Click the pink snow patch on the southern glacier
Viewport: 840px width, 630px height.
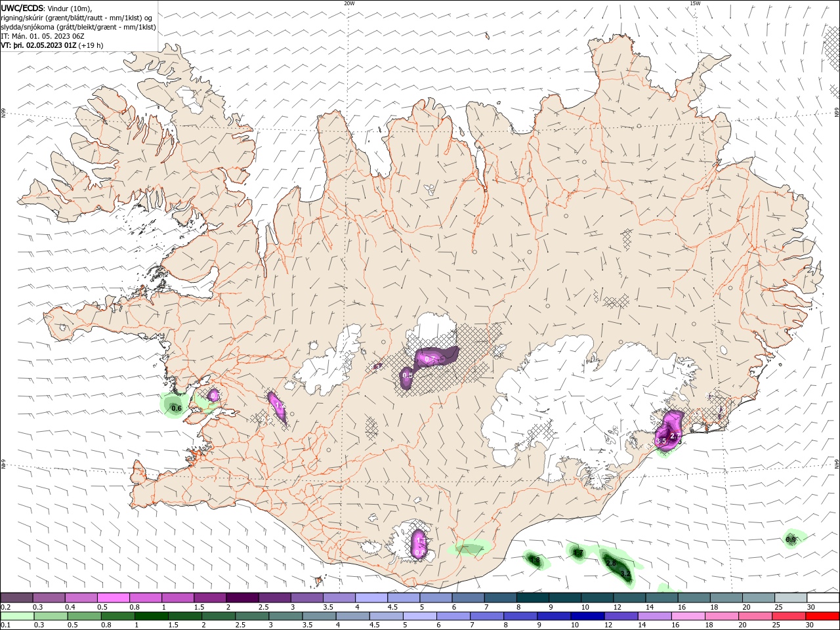tap(419, 545)
